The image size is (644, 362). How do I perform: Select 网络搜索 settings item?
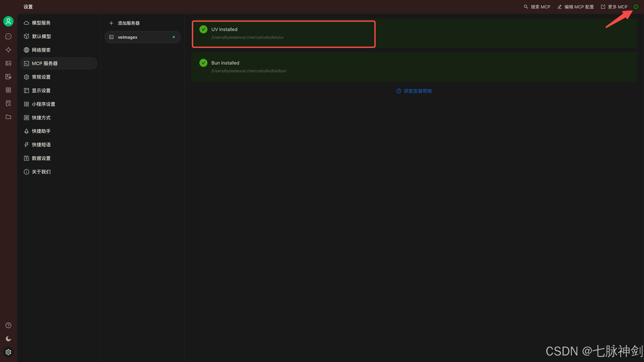coord(41,50)
